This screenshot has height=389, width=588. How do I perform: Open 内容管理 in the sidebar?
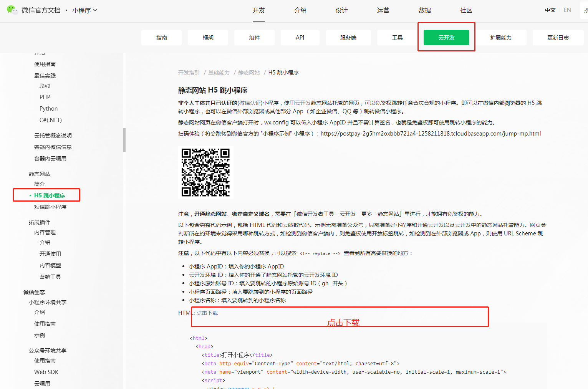pyautogui.click(x=45, y=232)
